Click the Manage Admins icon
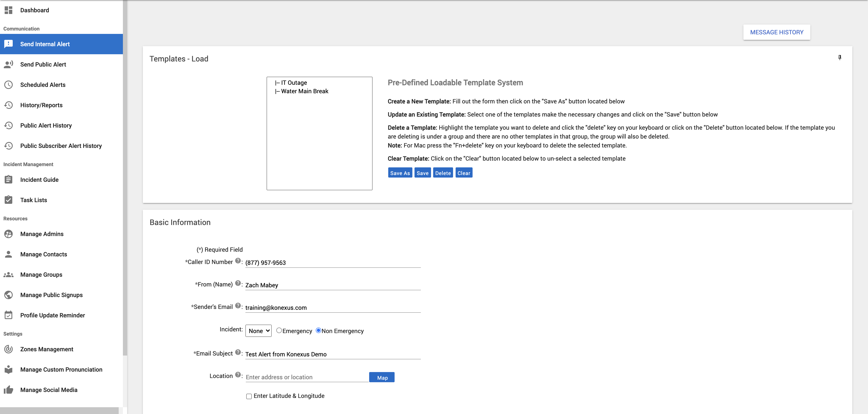868x414 pixels. [8, 234]
